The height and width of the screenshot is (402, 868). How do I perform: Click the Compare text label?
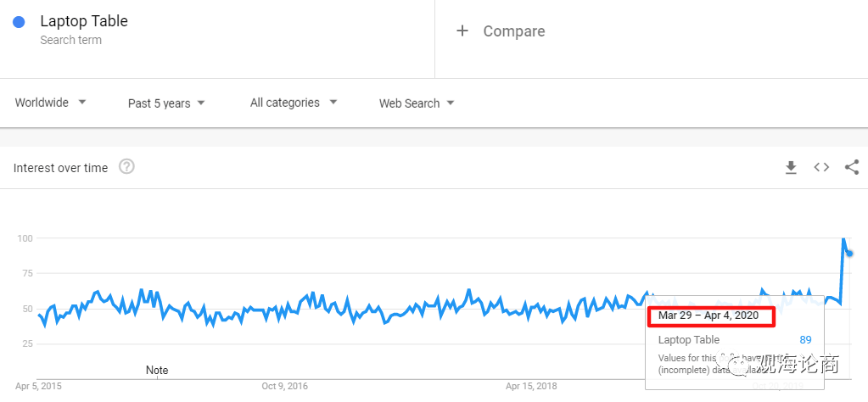click(514, 31)
